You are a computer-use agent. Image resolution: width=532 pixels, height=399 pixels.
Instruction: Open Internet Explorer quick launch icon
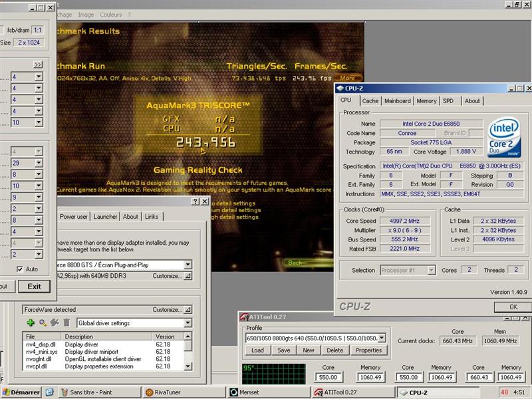coord(49,392)
